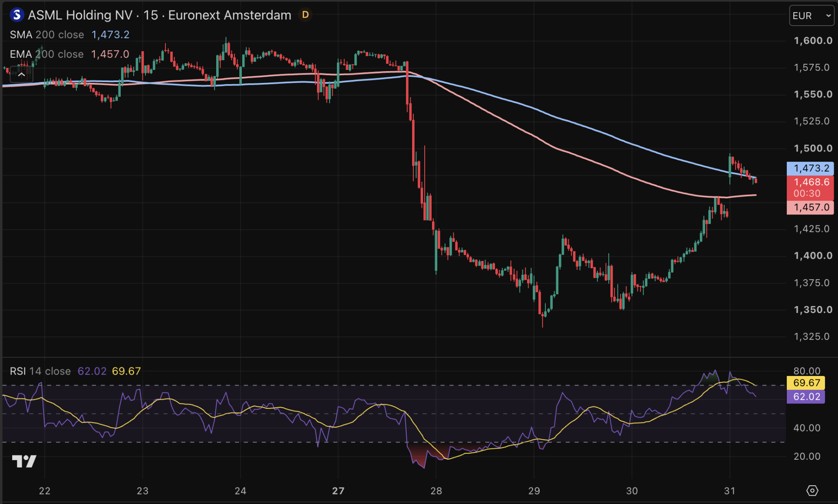Click the 1,600.0 price scale label
The image size is (838, 504).
(x=813, y=41)
